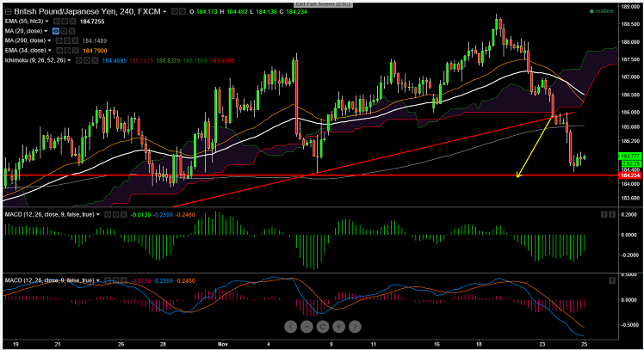Open the lower MACD pane settings gear
Image resolution: width=644 pixels, height=350 pixels.
click(x=116, y=280)
